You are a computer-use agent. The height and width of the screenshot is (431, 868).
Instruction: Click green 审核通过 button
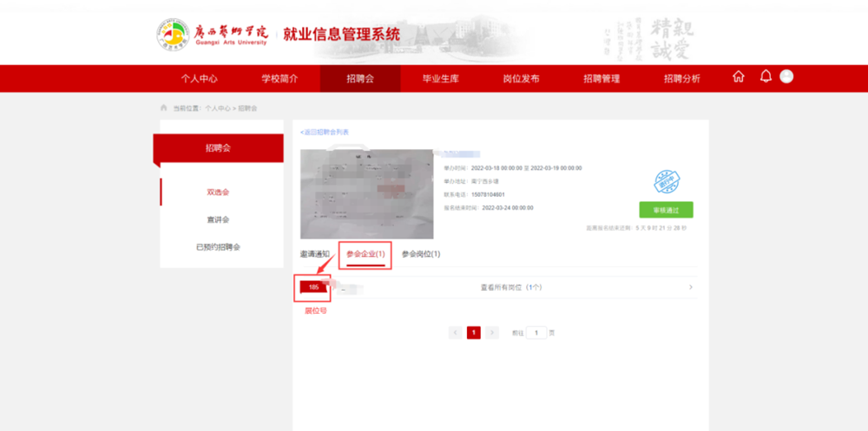666,210
